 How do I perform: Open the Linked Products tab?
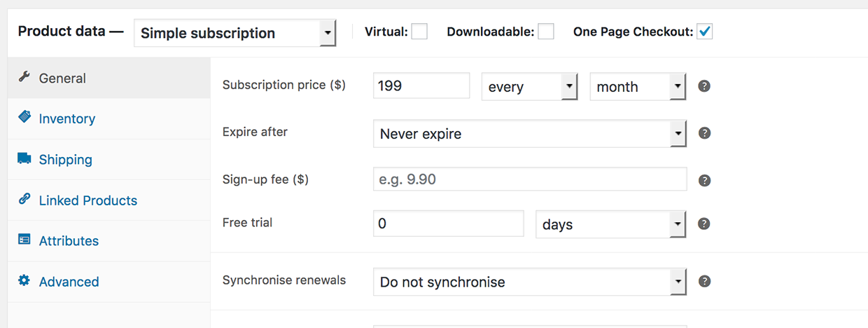coord(88,200)
